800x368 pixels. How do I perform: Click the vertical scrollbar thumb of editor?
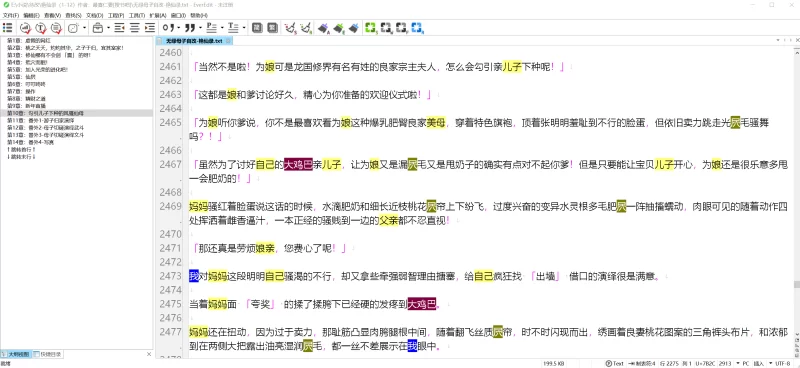pyautogui.click(x=796, y=284)
